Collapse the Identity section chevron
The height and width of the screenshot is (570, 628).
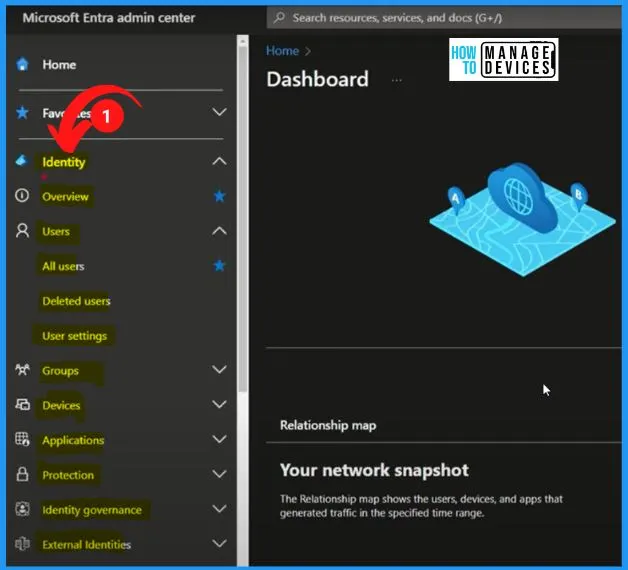click(219, 161)
